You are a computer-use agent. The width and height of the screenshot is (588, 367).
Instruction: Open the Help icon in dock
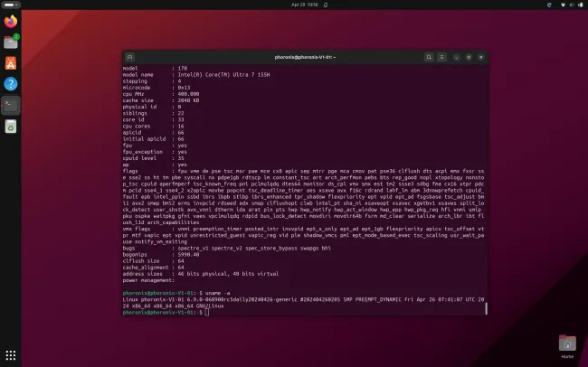click(x=12, y=83)
